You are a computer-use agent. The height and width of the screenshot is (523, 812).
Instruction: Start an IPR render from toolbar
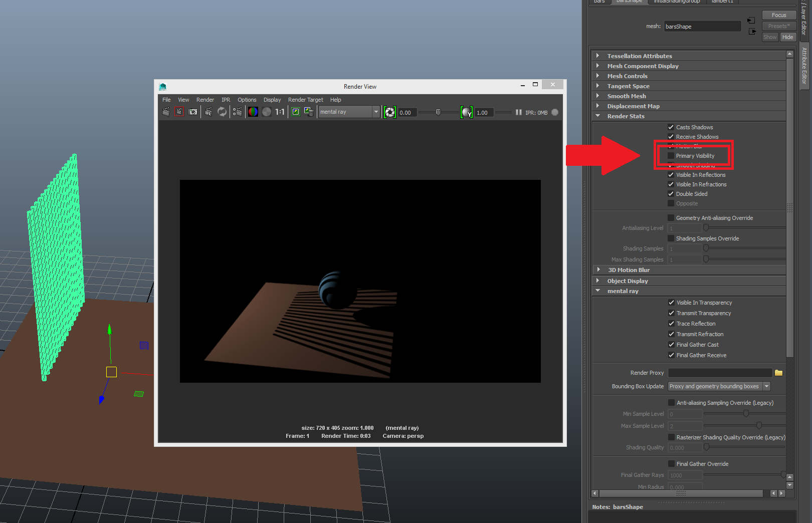(209, 112)
